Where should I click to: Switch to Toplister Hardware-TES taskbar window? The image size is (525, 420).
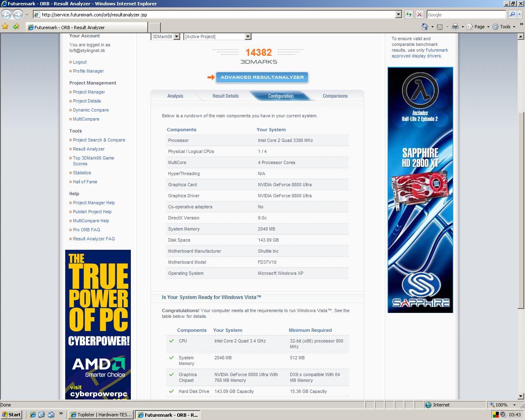(101, 414)
